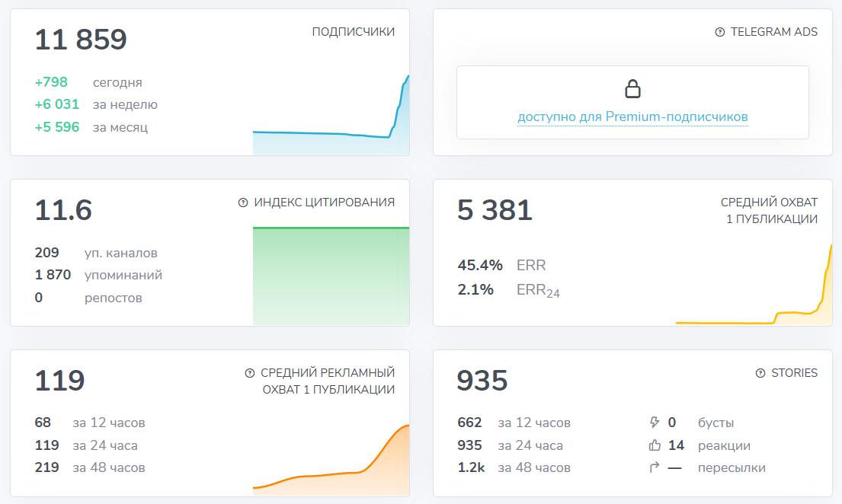The width and height of the screenshot is (842, 504).
Task: Click the STORIES help icon
Action: coord(759,373)
